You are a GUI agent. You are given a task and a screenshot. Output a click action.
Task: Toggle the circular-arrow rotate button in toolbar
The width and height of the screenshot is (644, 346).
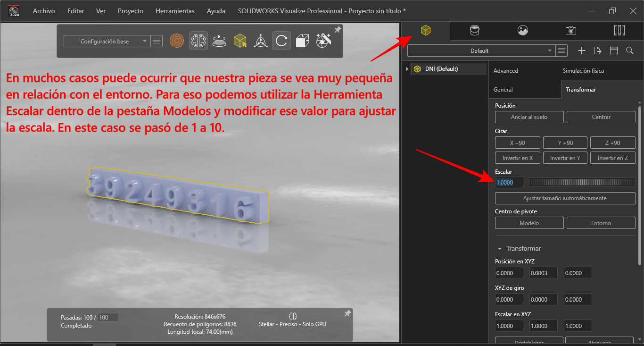coord(281,41)
